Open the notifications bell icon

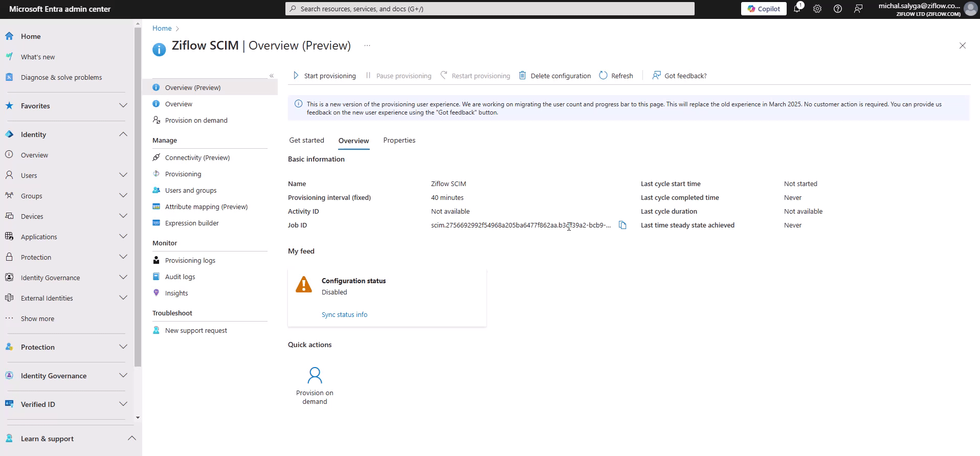tap(797, 9)
